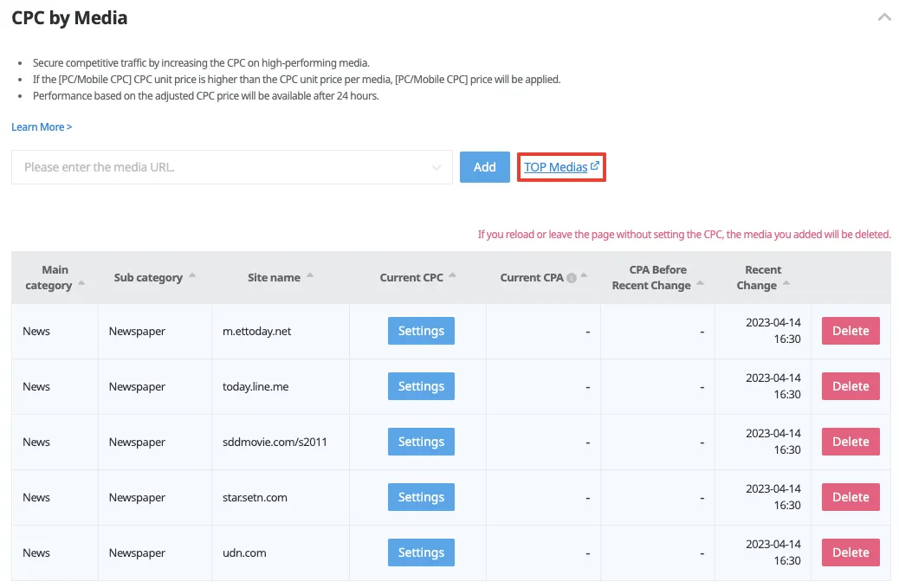Open the TOP Medias link
899x588 pixels.
[561, 167]
